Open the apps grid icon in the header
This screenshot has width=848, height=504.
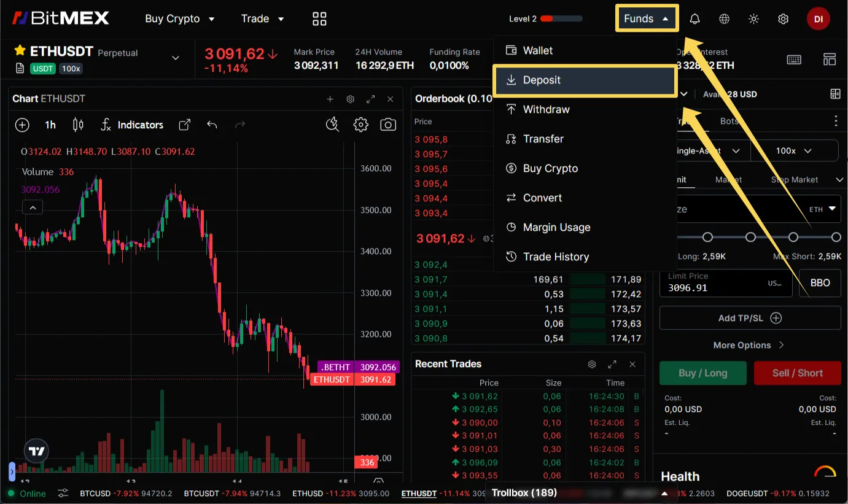click(319, 18)
